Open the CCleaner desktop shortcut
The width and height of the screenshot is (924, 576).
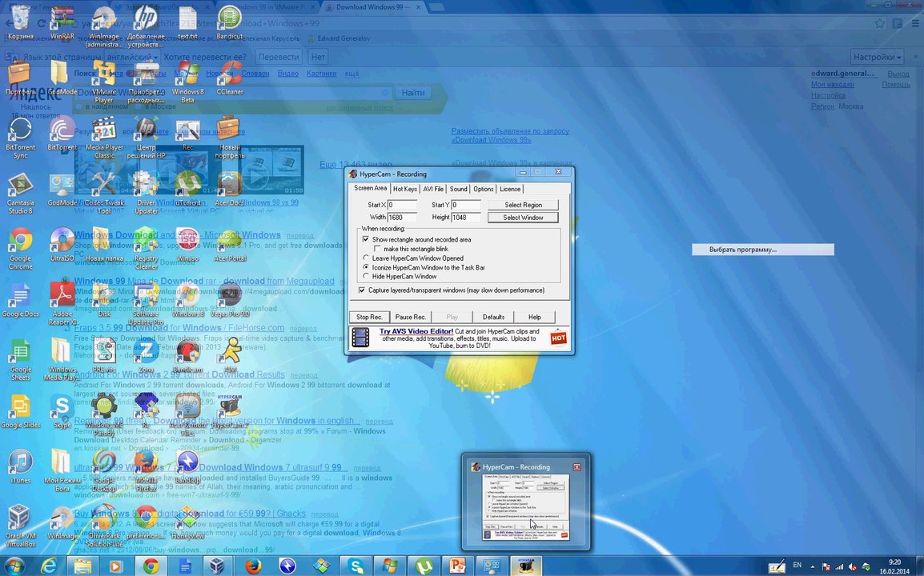click(x=229, y=77)
